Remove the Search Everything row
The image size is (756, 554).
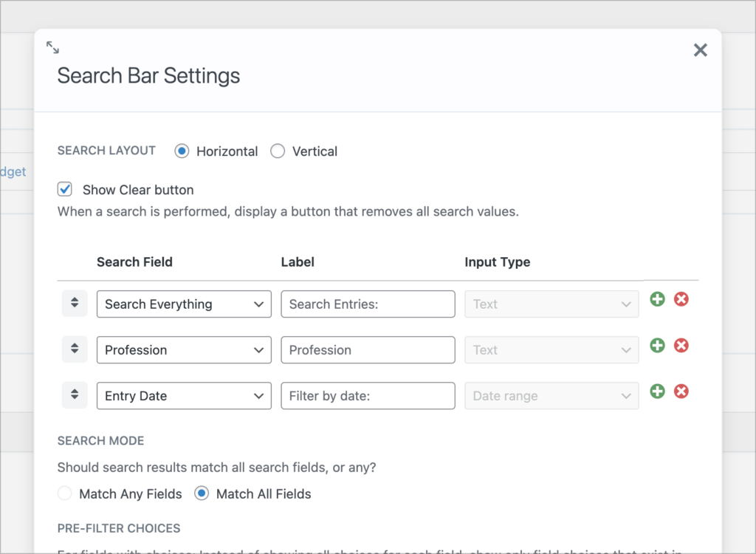click(681, 299)
